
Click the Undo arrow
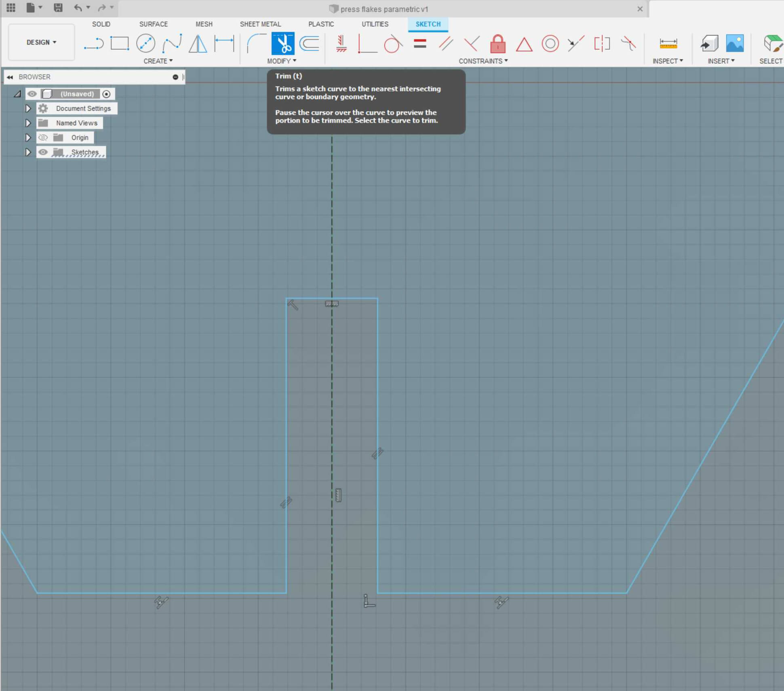tap(78, 7)
